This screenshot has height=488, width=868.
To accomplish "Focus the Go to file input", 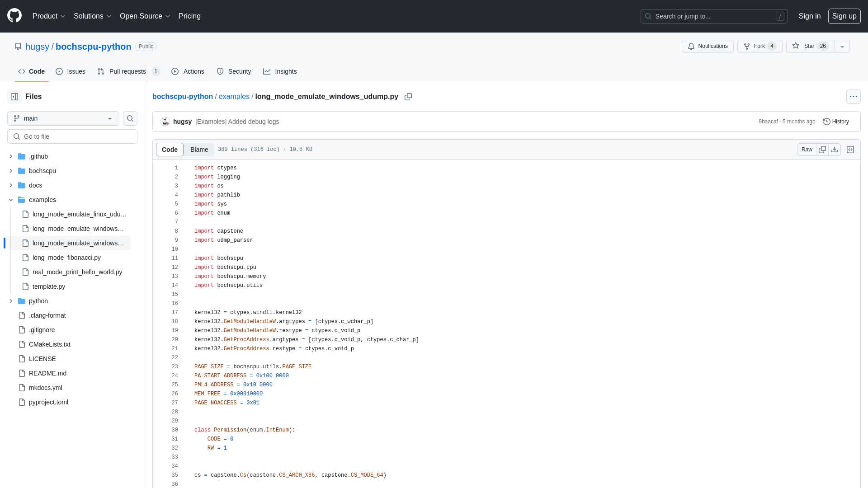I will click(72, 136).
